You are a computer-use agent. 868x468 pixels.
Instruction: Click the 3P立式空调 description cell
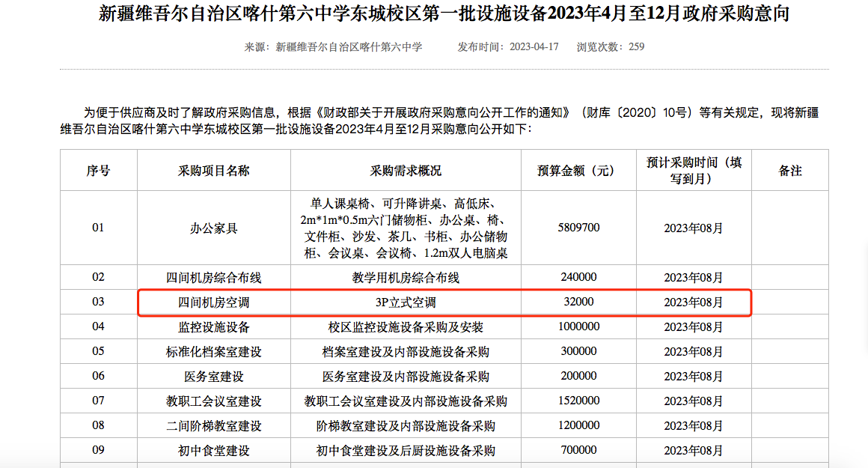tap(406, 302)
